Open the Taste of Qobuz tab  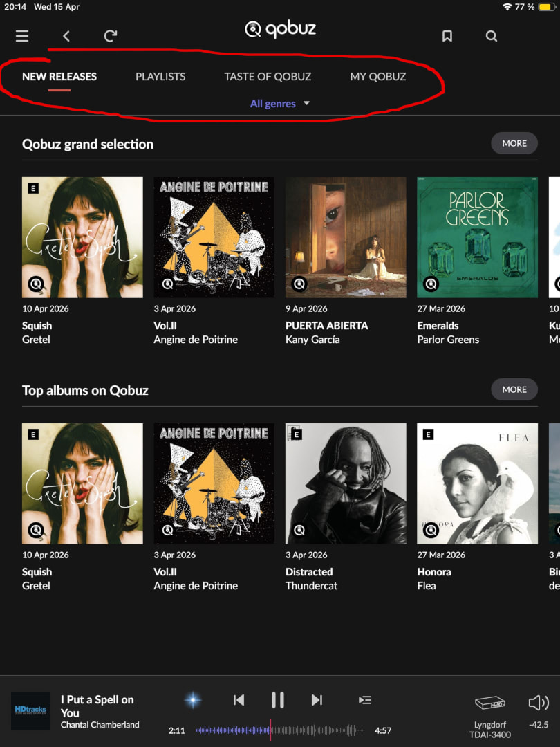[268, 77]
